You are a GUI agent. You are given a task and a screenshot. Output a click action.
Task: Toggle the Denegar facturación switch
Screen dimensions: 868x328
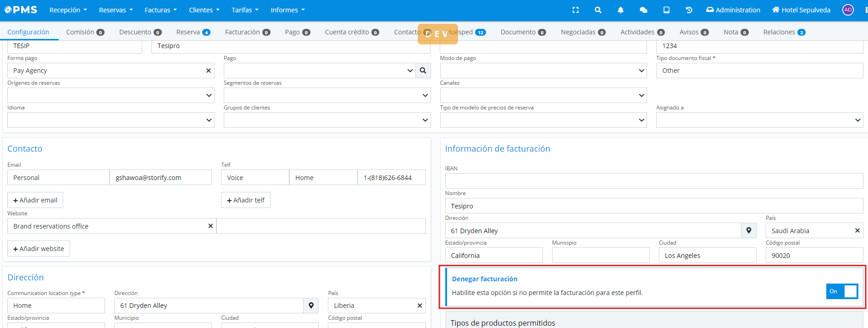[x=842, y=291]
